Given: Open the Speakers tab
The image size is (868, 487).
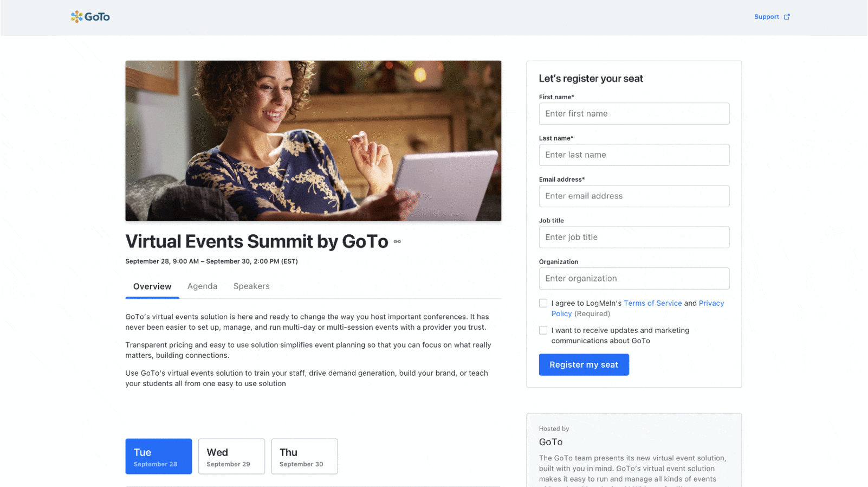Looking at the screenshot, I should [x=251, y=286].
